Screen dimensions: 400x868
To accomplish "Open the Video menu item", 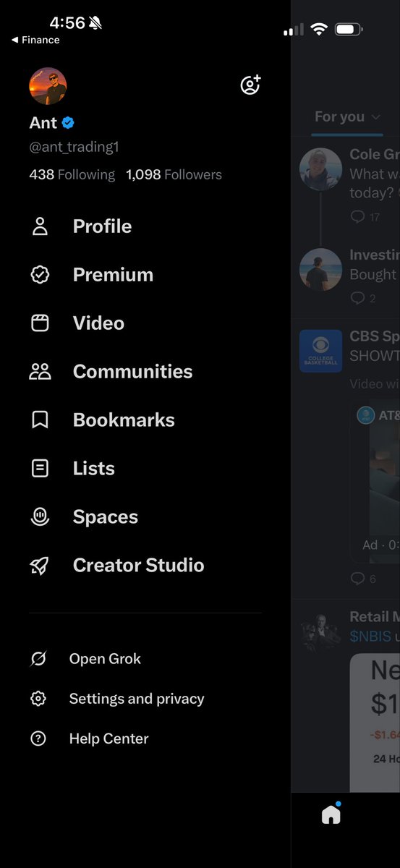I will click(98, 323).
